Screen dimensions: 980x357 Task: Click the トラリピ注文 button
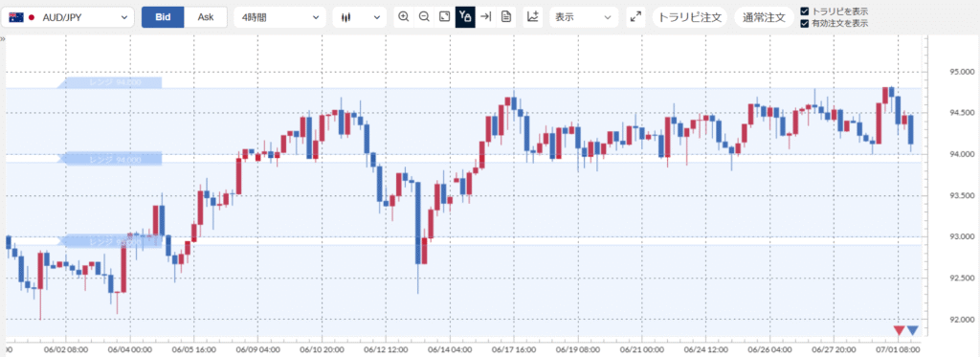pos(690,17)
